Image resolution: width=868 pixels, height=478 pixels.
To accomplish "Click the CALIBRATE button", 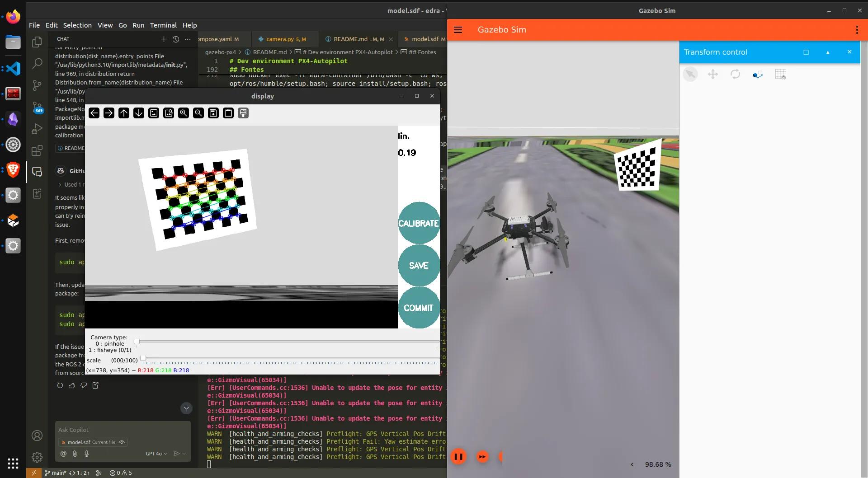I will [x=419, y=223].
